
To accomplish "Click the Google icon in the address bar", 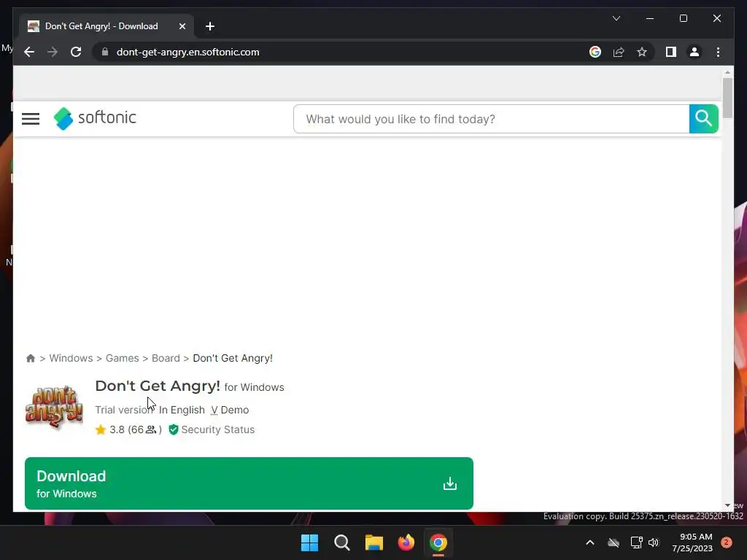I will (595, 52).
